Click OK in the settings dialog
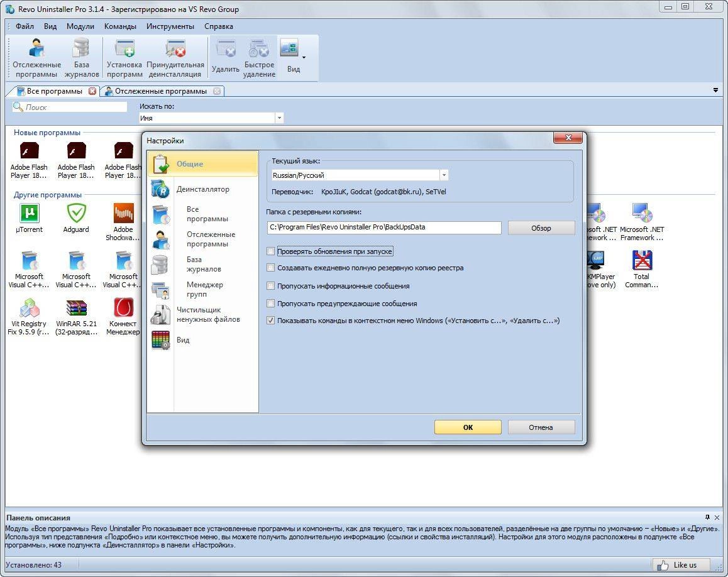Viewport: 728px width, 577px height. (x=468, y=427)
